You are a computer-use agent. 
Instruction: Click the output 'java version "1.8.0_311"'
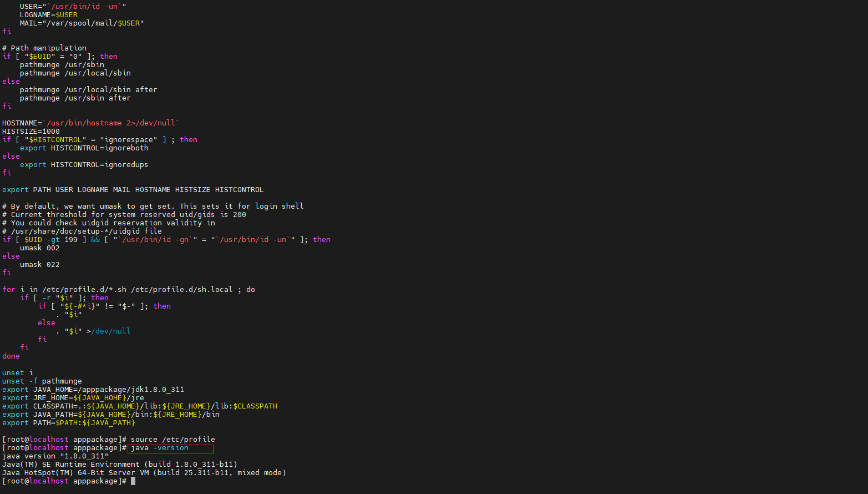(x=55, y=456)
